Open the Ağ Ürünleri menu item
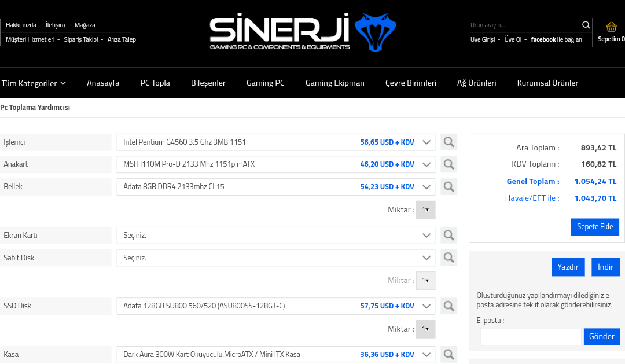Screen dimensions: 625x364 [476, 83]
